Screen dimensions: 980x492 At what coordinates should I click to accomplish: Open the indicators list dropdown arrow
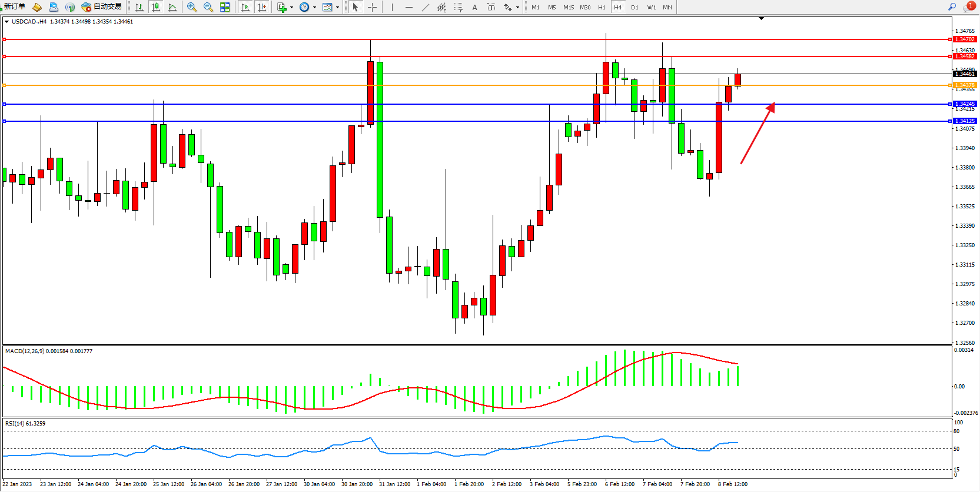(291, 8)
